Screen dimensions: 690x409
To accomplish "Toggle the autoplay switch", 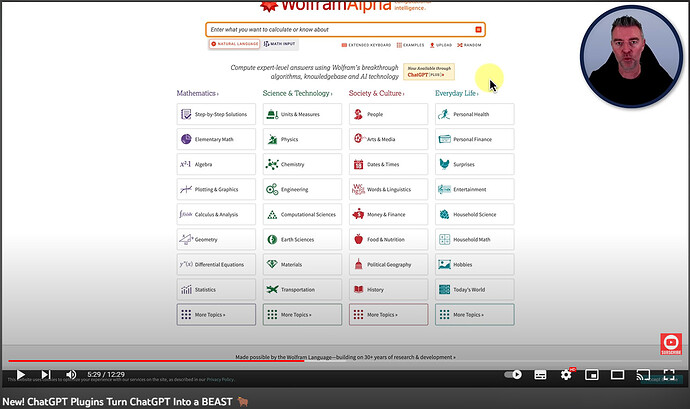I will pos(513,375).
